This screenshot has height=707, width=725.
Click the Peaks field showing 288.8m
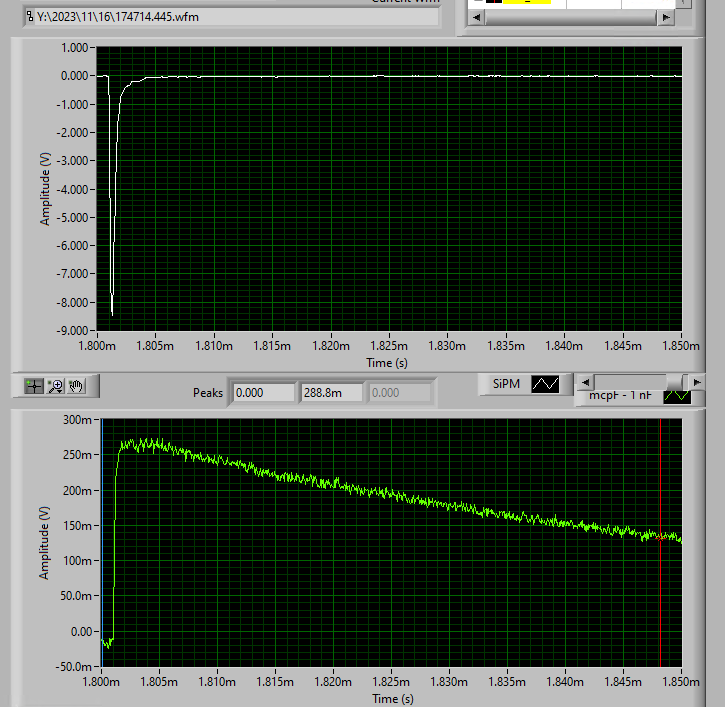coord(331,393)
